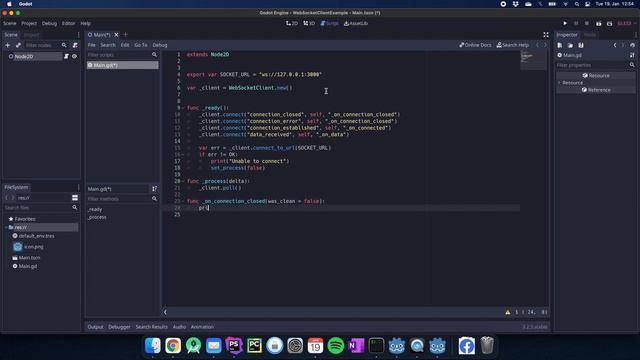This screenshot has width=640, height=360.
Task: Select Main.tscn file
Action: coord(29,258)
